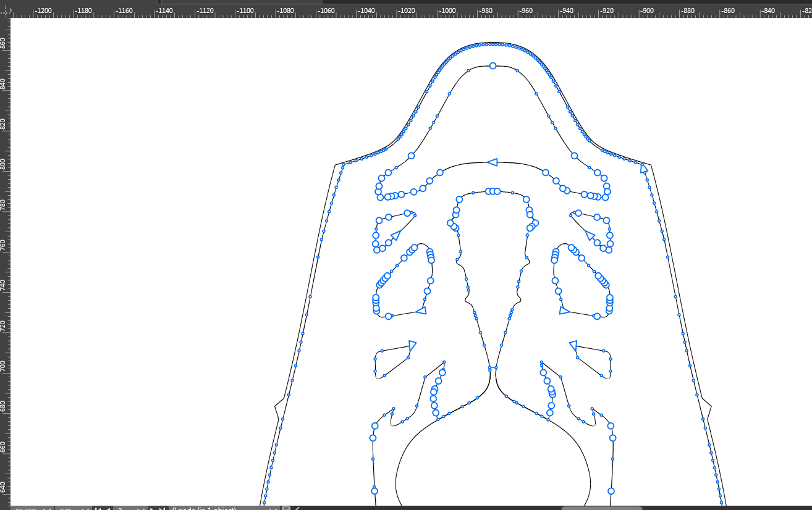The width and height of the screenshot is (812, 510).
Task: Go to previous page in status bar
Action: coord(109,509)
